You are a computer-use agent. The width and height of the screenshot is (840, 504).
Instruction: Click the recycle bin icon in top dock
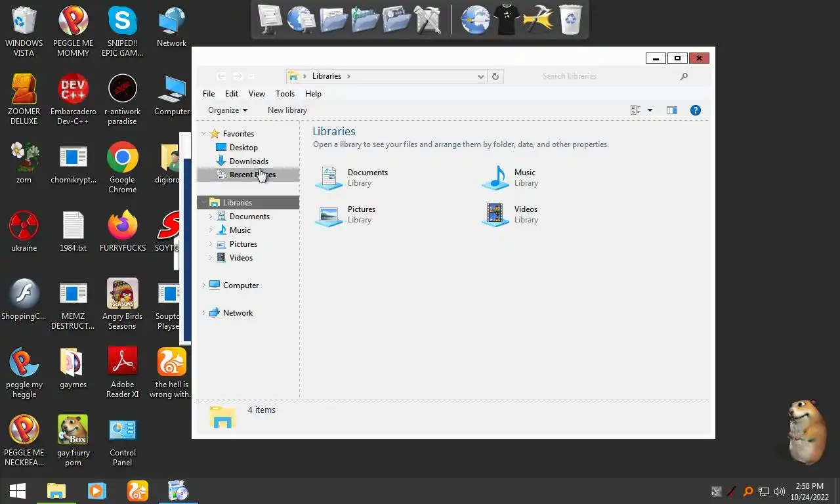tap(571, 19)
